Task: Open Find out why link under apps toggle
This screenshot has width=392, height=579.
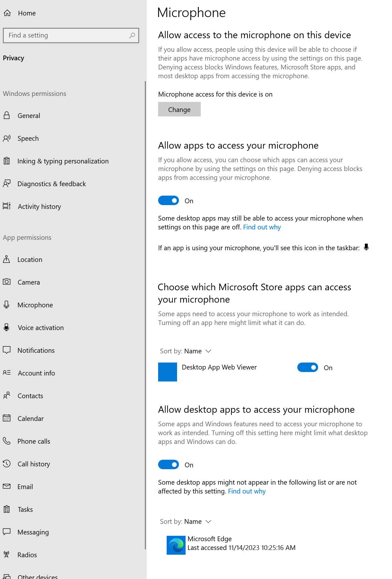Action: click(262, 227)
